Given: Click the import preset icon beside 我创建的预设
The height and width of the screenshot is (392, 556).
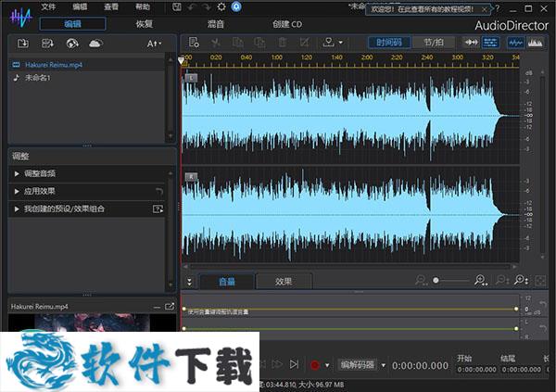Looking at the screenshot, I should tap(158, 209).
